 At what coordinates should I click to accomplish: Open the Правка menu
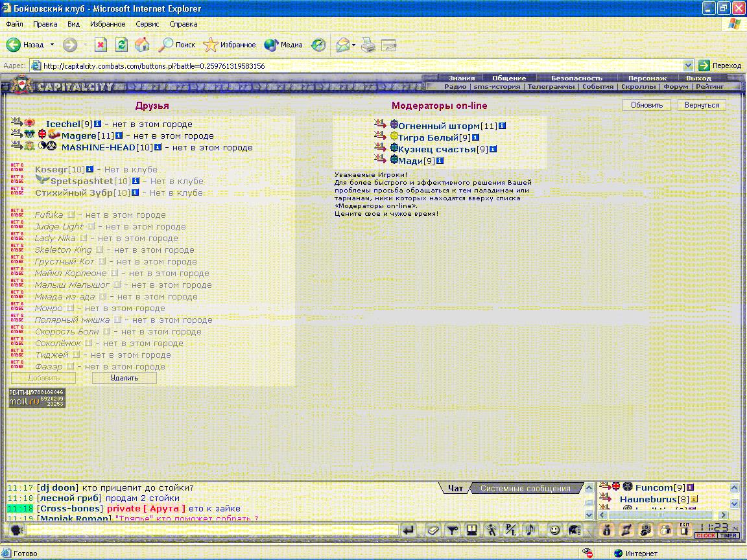45,24
